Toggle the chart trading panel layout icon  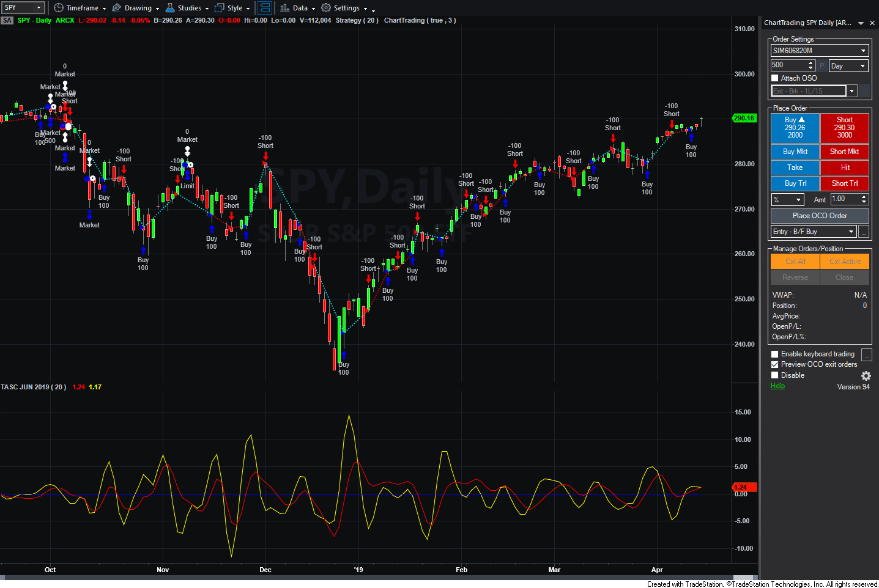265,8
